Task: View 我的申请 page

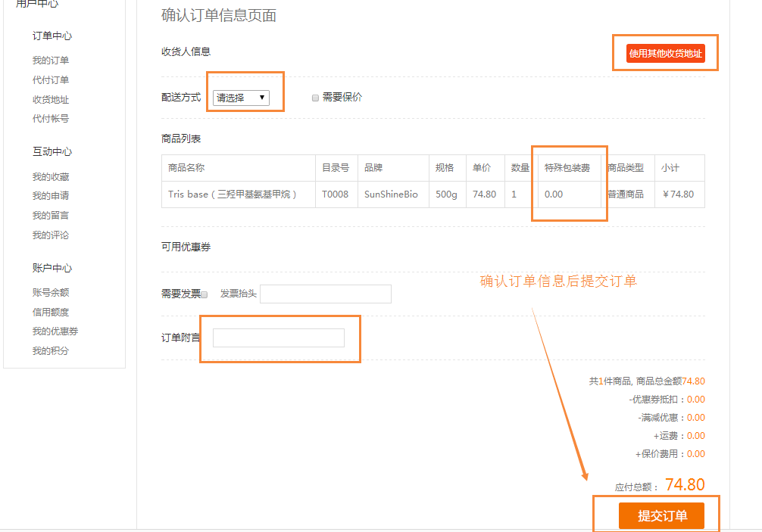Action: (x=51, y=196)
